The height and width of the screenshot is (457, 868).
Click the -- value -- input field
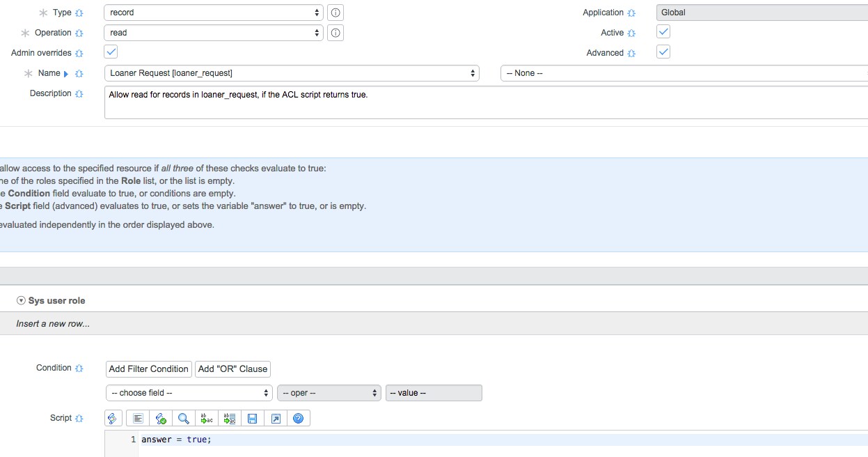(x=434, y=393)
